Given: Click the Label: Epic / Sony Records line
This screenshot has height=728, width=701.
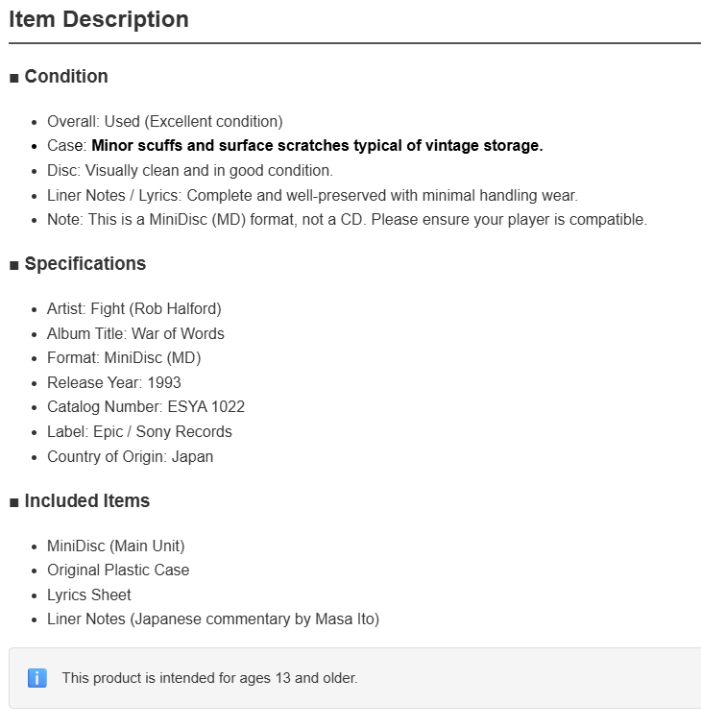Looking at the screenshot, I should point(139,432).
